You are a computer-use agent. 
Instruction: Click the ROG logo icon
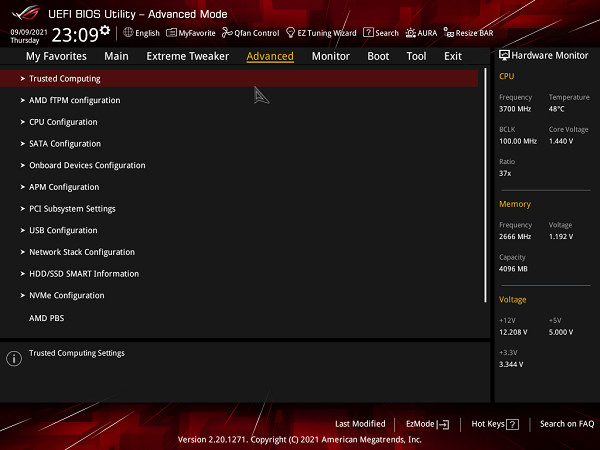click(26, 13)
